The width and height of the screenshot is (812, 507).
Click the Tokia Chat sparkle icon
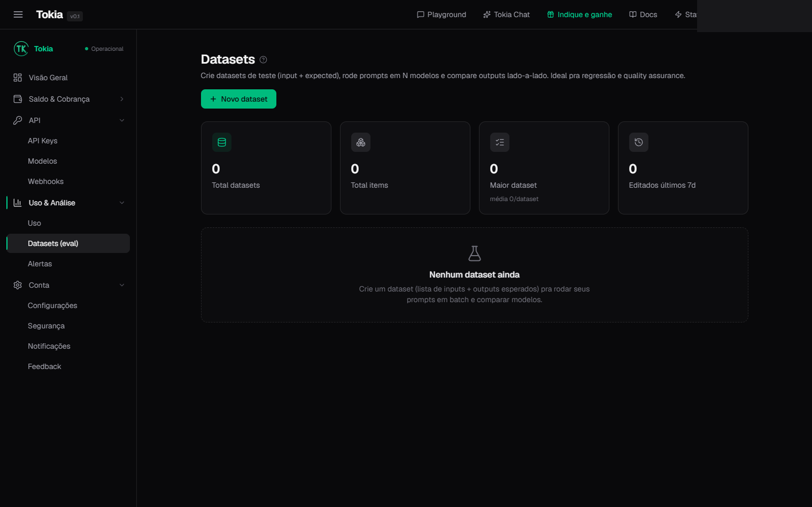(487, 14)
